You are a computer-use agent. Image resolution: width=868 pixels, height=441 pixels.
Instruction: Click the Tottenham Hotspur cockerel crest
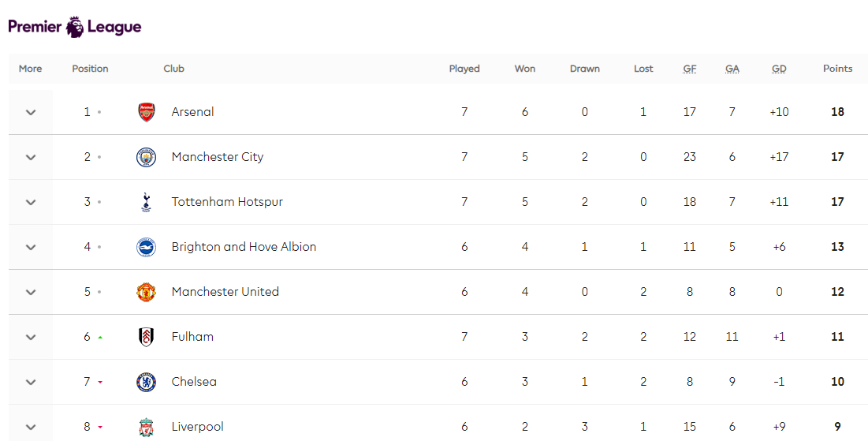146,202
